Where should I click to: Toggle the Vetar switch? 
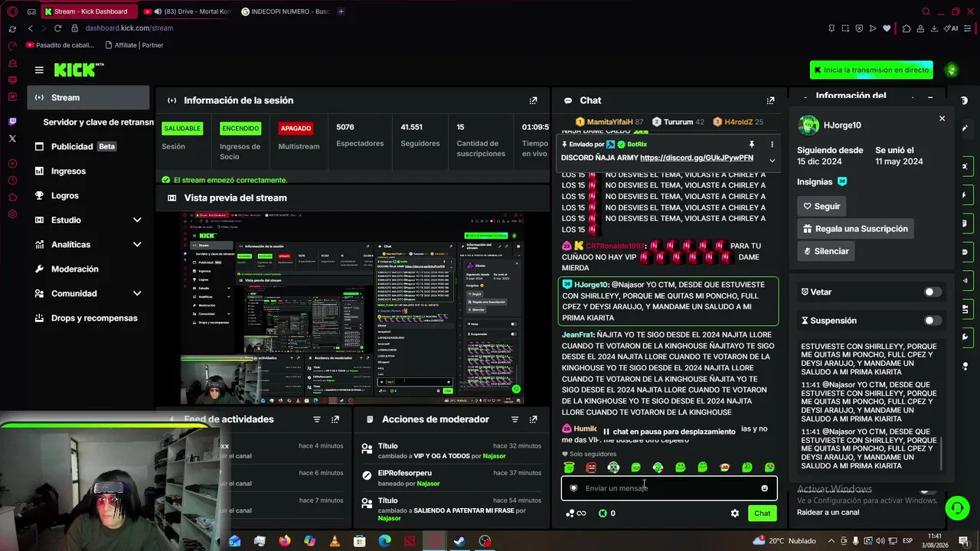tap(933, 292)
